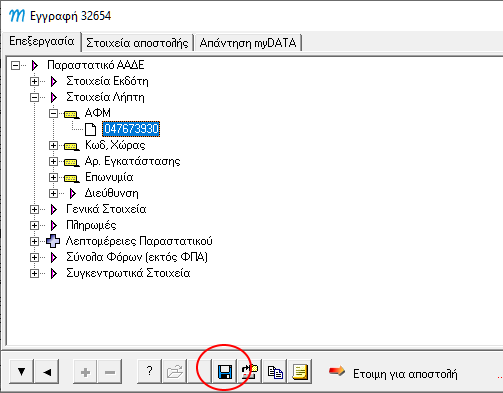Click the open folder toolbar button
This screenshot has width=503, height=393.
(175, 371)
